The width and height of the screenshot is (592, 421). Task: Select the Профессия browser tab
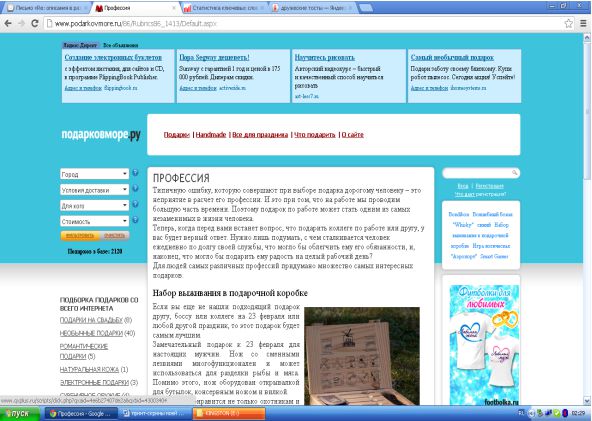[136, 8]
